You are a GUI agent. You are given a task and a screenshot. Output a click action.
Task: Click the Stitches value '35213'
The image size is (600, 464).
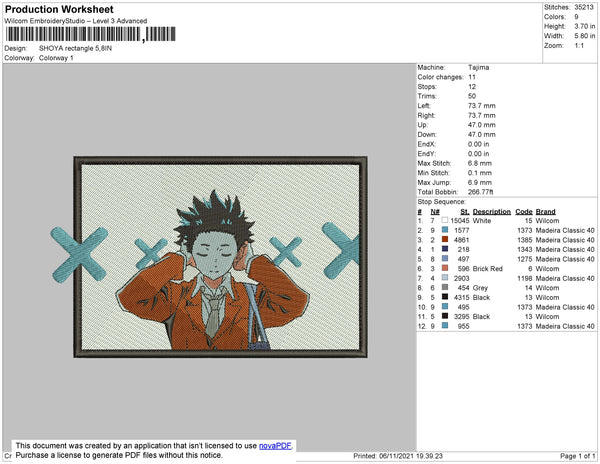[x=584, y=7]
